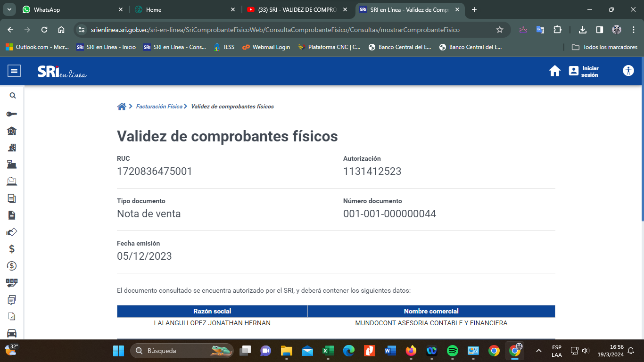Image resolution: width=644 pixels, height=362 pixels.
Task: Open Excel from the taskbar
Action: 328,351
